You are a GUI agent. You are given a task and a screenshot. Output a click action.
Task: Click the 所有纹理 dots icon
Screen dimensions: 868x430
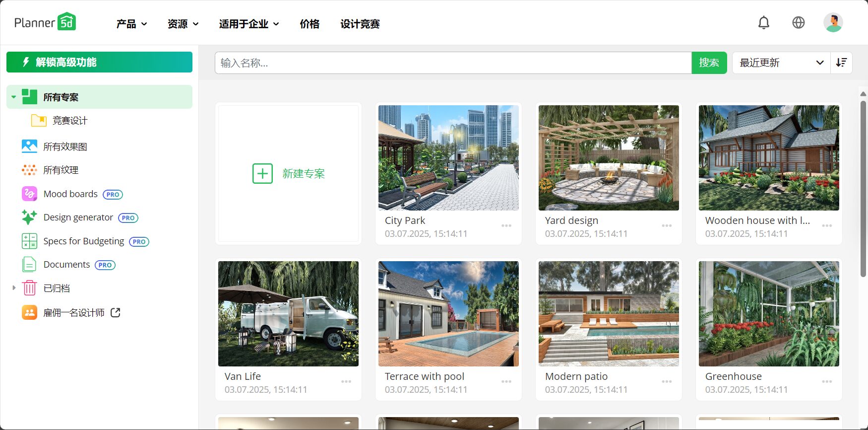click(x=29, y=170)
